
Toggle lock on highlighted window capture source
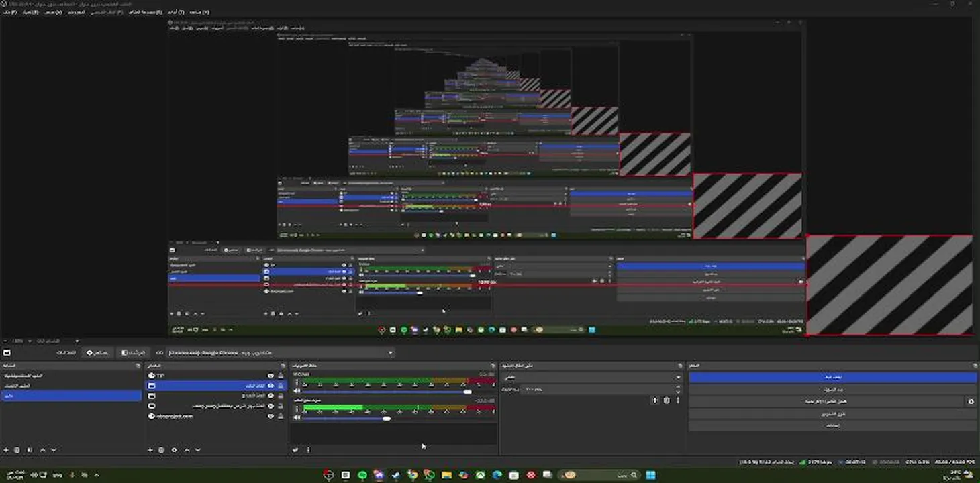click(281, 386)
